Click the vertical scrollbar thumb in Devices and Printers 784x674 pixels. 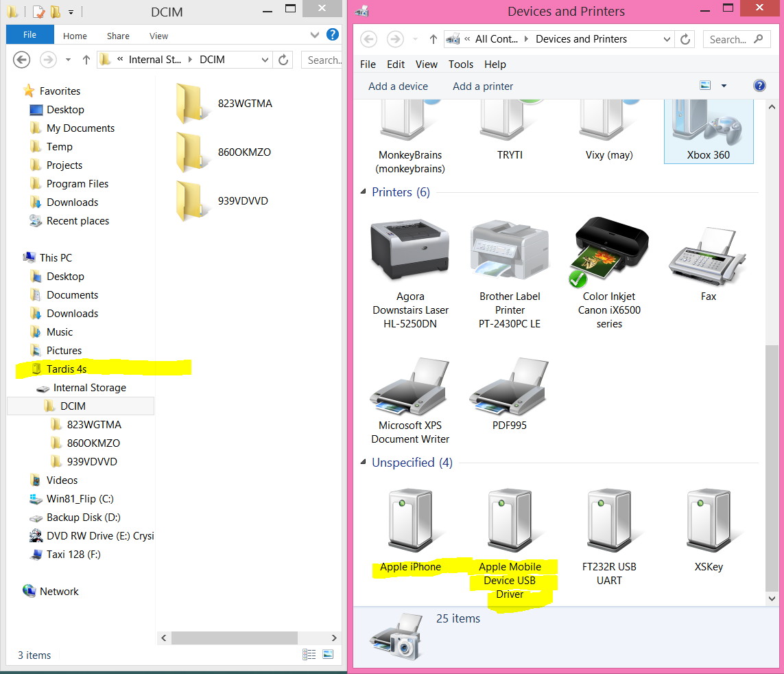pyautogui.click(x=772, y=468)
